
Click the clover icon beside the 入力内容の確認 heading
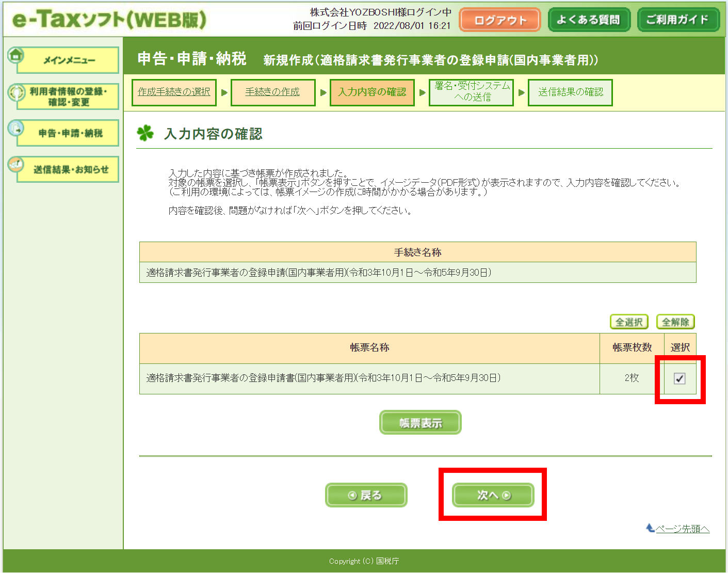tap(145, 133)
